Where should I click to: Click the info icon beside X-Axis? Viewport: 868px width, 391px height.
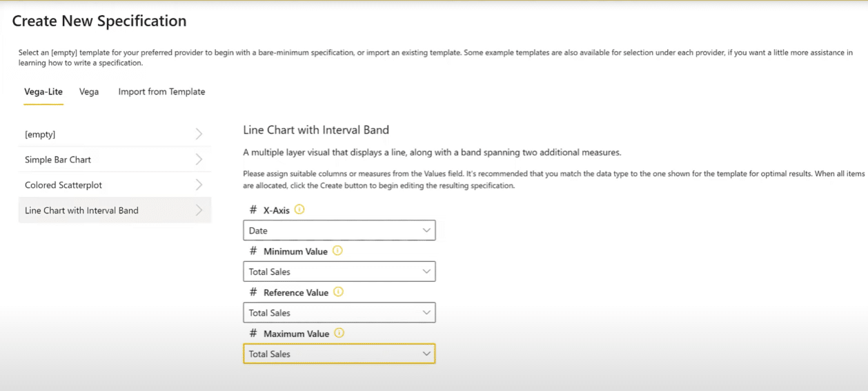click(x=299, y=210)
